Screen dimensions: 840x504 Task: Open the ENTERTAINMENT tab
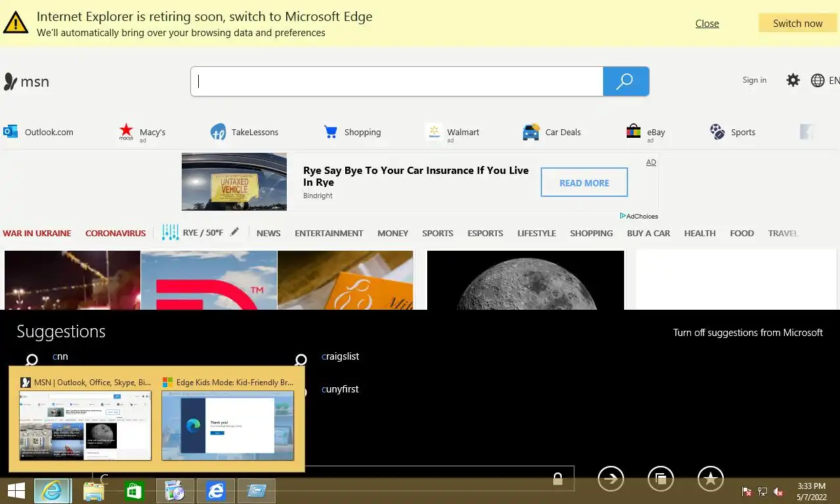click(329, 233)
